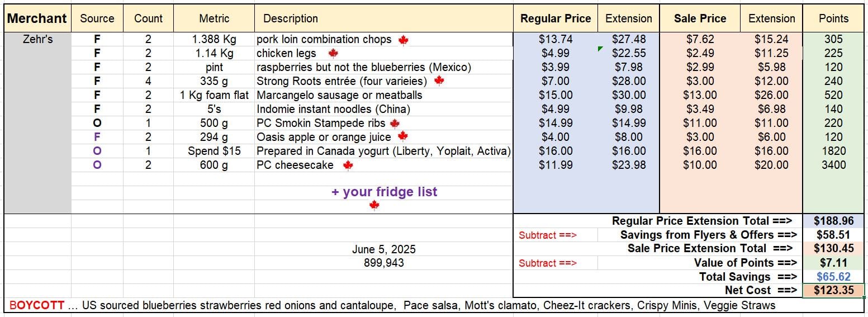Select the 3400 points cell for cheesecake
This screenshot has width=868, height=317.
click(833, 165)
